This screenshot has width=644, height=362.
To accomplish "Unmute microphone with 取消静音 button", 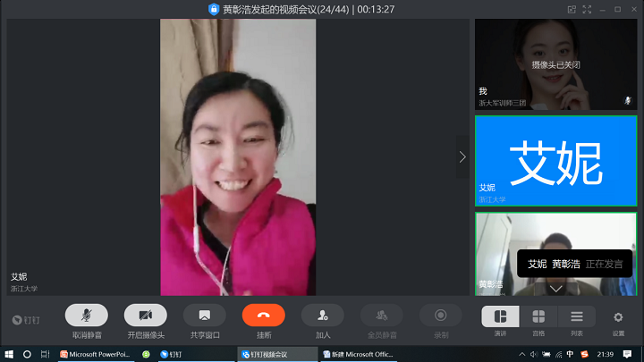I will coord(86,316).
